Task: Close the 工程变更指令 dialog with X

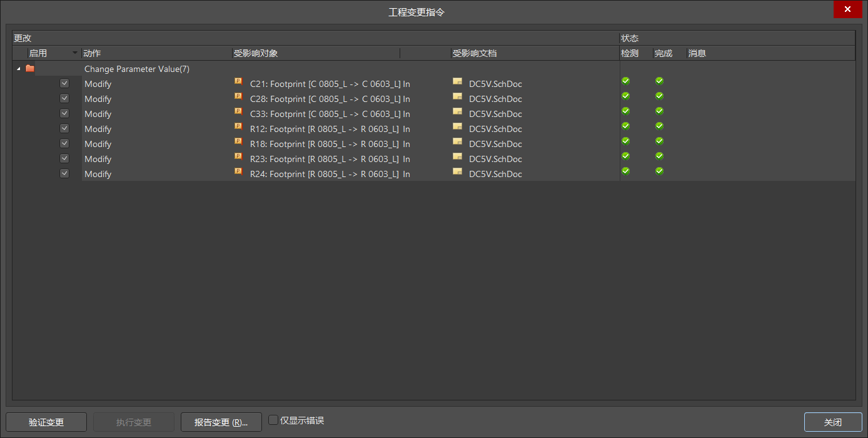Action: coord(847,9)
